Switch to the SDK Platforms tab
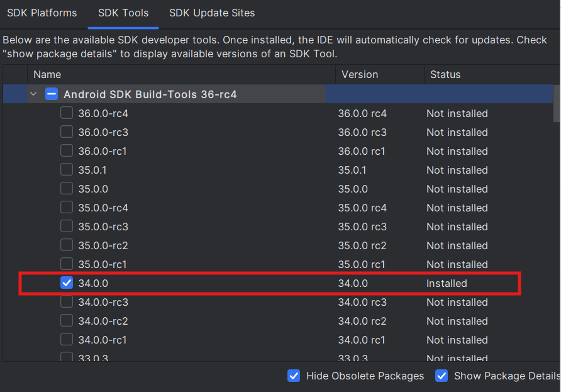Screen dimensions: 561x392 [x=42, y=13]
